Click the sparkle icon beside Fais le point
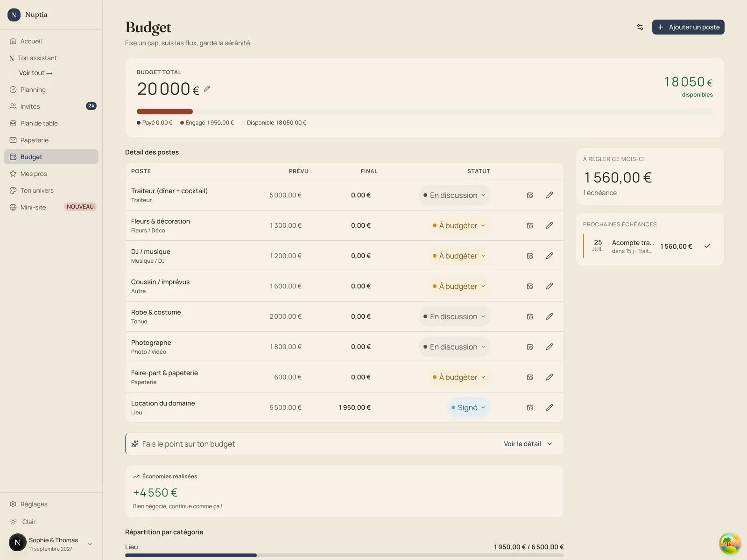The image size is (747, 560). pos(135,444)
